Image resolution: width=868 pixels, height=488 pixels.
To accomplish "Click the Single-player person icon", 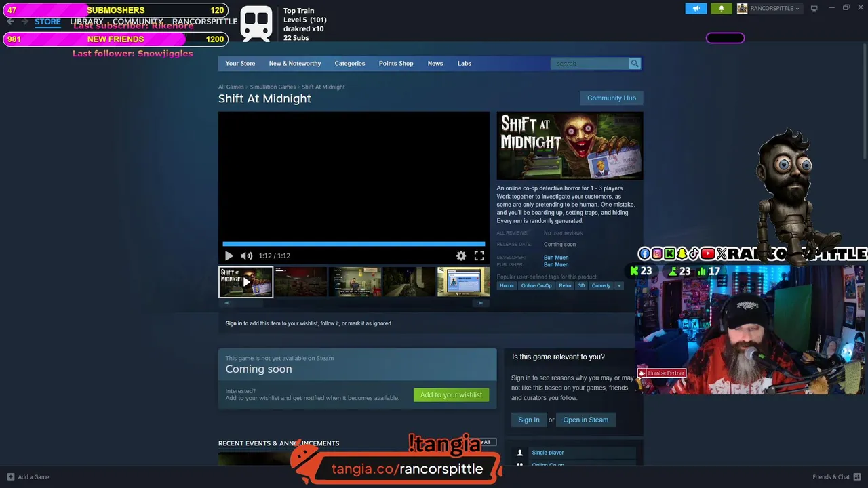I will (520, 453).
